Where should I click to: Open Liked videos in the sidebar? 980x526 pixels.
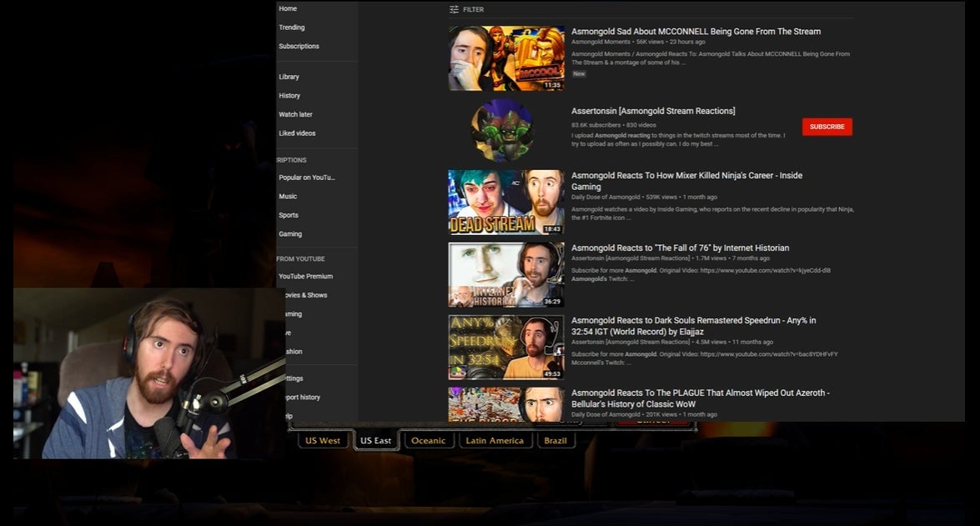[x=297, y=133]
